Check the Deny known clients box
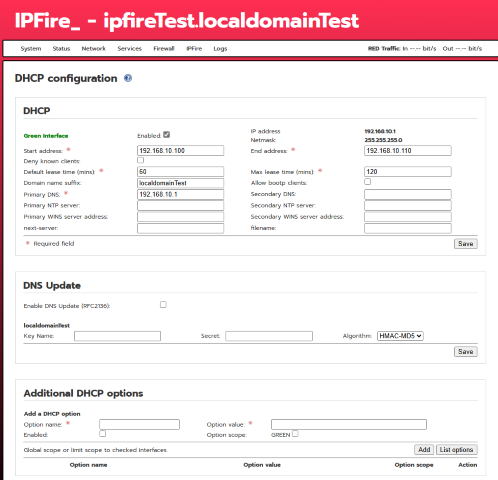 point(141,160)
